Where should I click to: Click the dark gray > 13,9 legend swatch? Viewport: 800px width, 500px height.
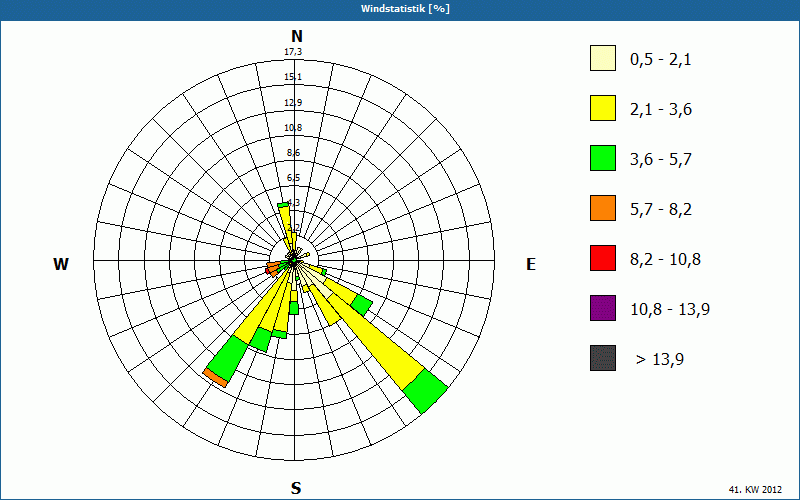[x=603, y=358]
